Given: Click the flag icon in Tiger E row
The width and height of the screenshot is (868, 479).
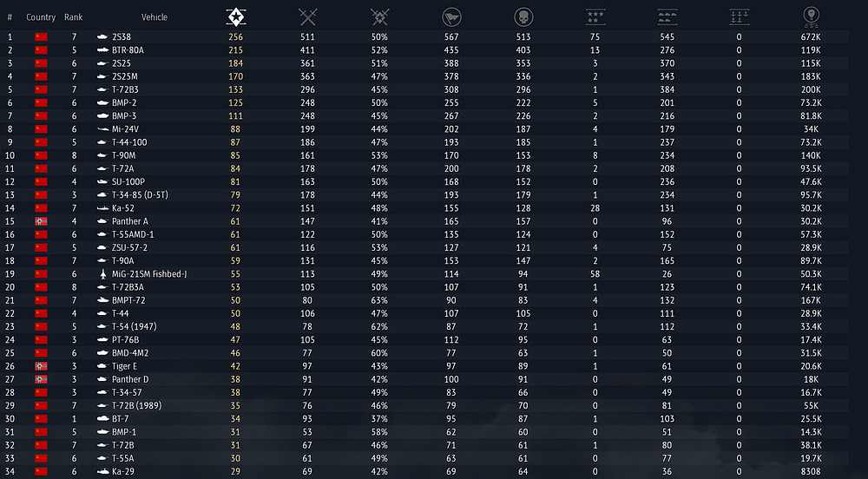Looking at the screenshot, I should 41,366.
